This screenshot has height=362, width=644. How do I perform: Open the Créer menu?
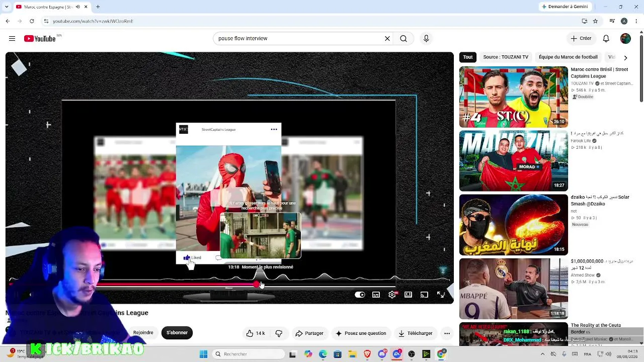pyautogui.click(x=581, y=38)
